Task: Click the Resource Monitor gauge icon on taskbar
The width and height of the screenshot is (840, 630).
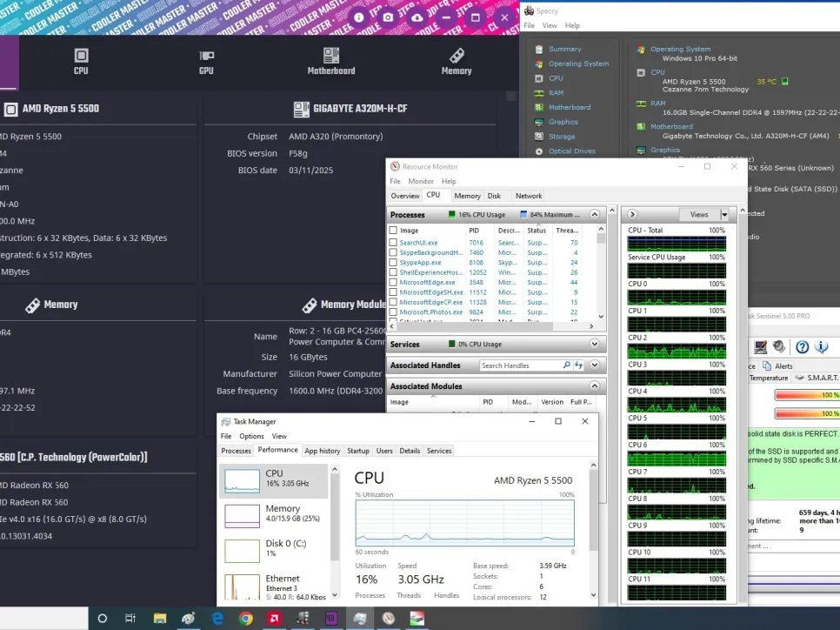Action: click(389, 618)
